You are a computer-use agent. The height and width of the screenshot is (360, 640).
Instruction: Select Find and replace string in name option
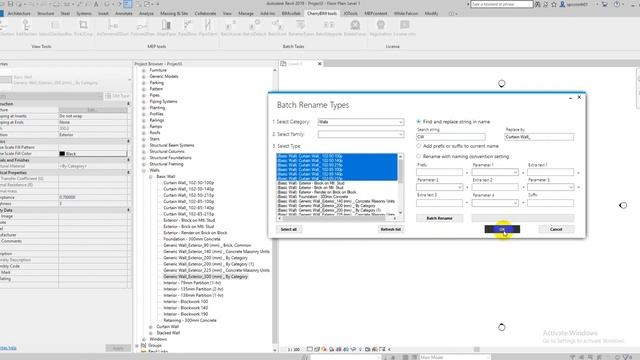pos(418,122)
